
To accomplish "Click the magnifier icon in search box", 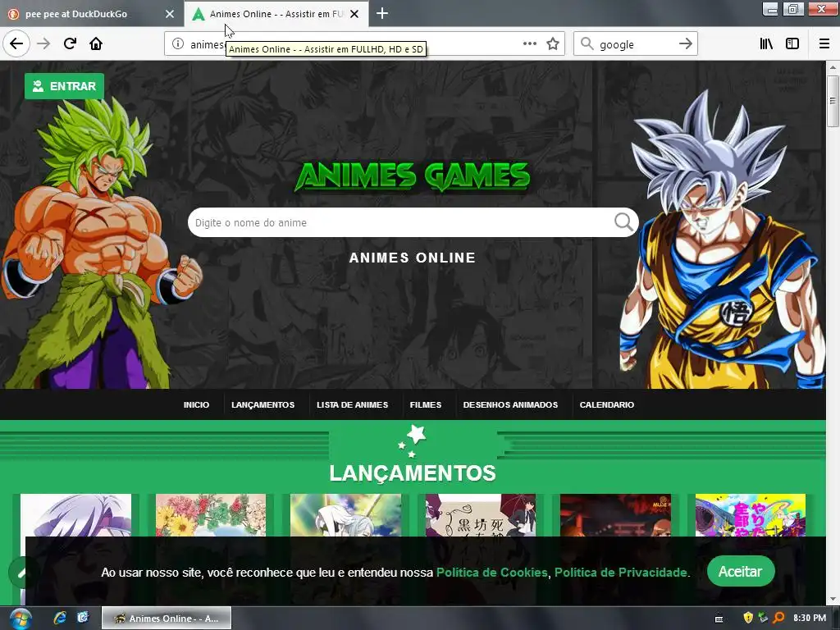I will pyautogui.click(x=587, y=43).
